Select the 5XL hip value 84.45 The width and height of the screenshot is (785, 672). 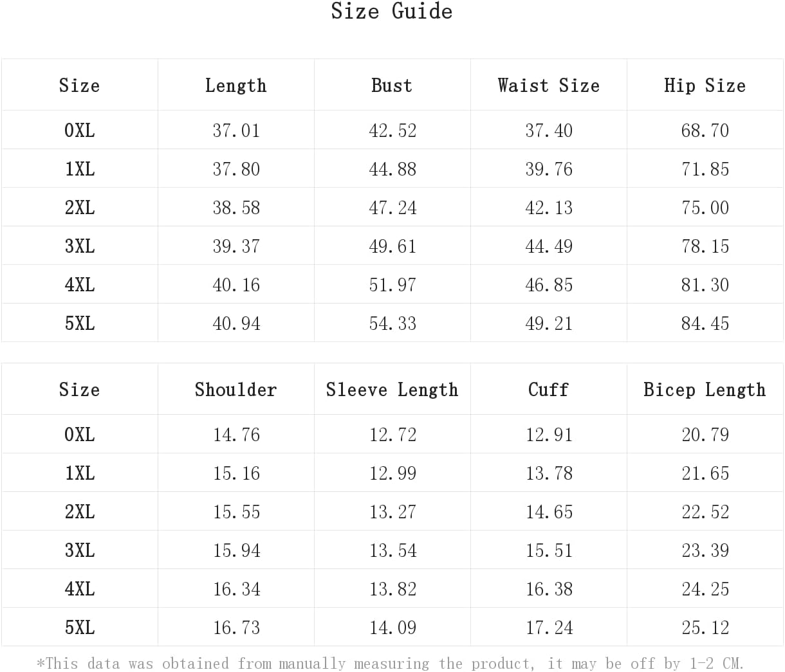[x=705, y=323]
